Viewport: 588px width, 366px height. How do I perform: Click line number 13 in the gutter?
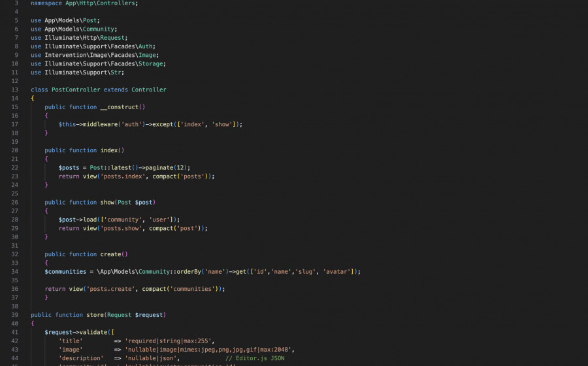(14, 90)
